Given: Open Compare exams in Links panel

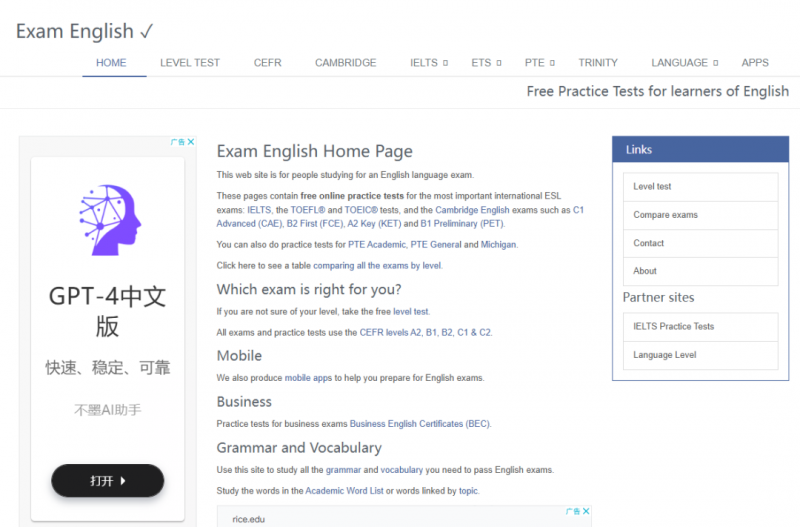Looking at the screenshot, I should tap(701, 215).
